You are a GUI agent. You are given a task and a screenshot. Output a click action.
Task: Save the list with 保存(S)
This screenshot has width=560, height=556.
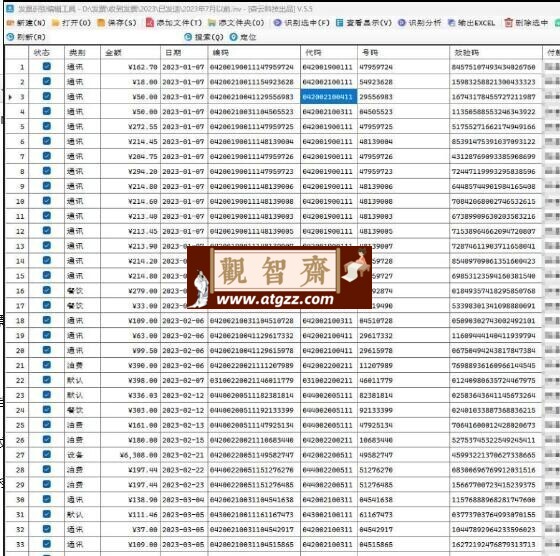tap(117, 23)
